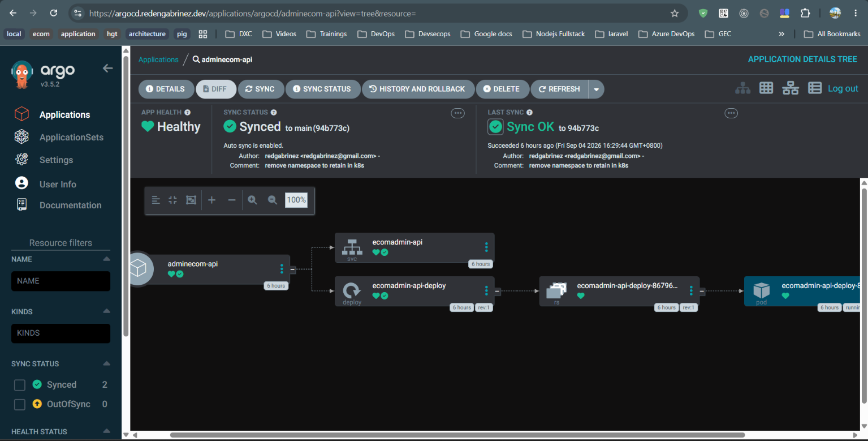This screenshot has width=868, height=441.
Task: Focus the KINDS filter input field
Action: (61, 333)
